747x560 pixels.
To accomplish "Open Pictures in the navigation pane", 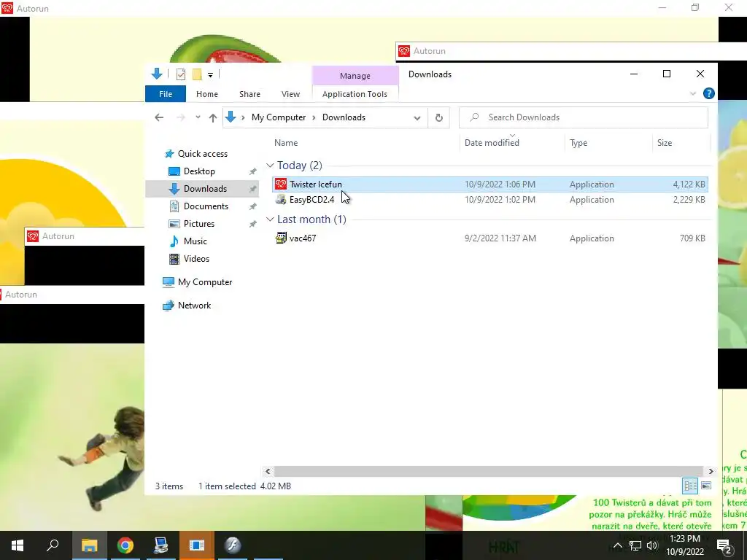I will pos(198,224).
